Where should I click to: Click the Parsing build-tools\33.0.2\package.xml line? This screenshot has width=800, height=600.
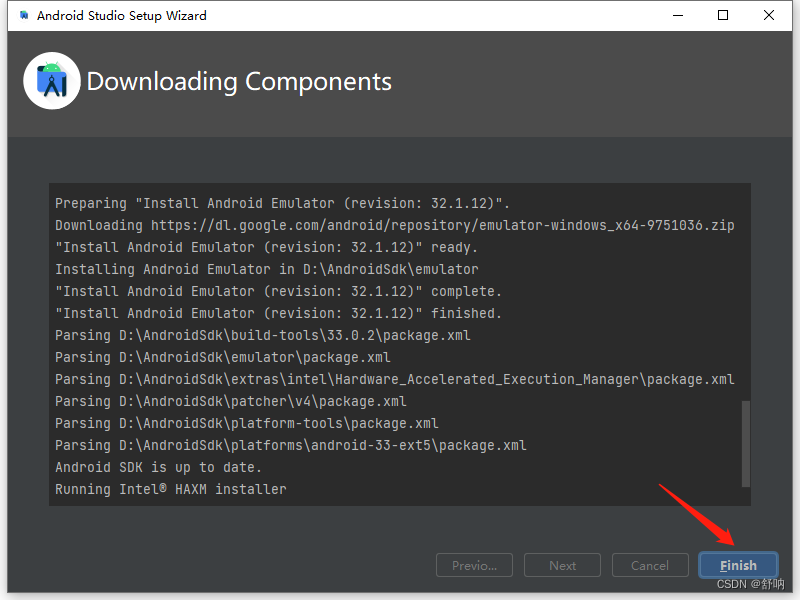(x=262, y=335)
